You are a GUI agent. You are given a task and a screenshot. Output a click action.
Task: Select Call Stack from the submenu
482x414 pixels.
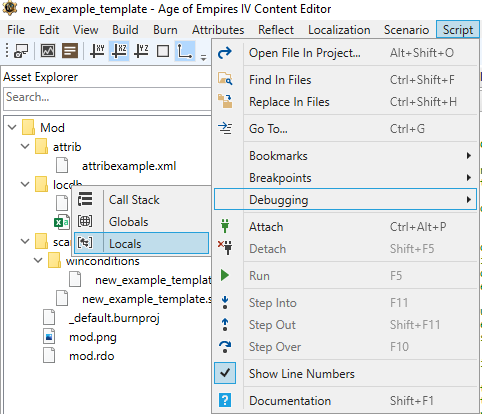tap(142, 200)
